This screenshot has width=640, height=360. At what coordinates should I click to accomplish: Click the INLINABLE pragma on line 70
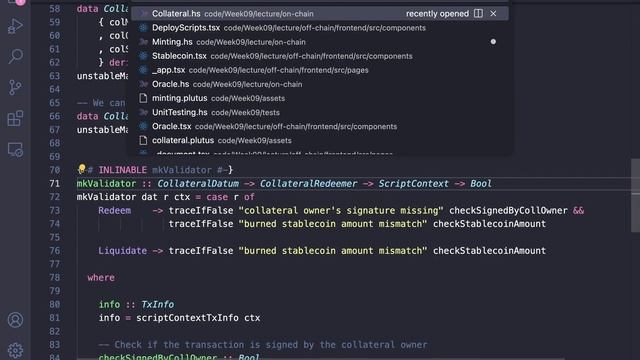122,170
